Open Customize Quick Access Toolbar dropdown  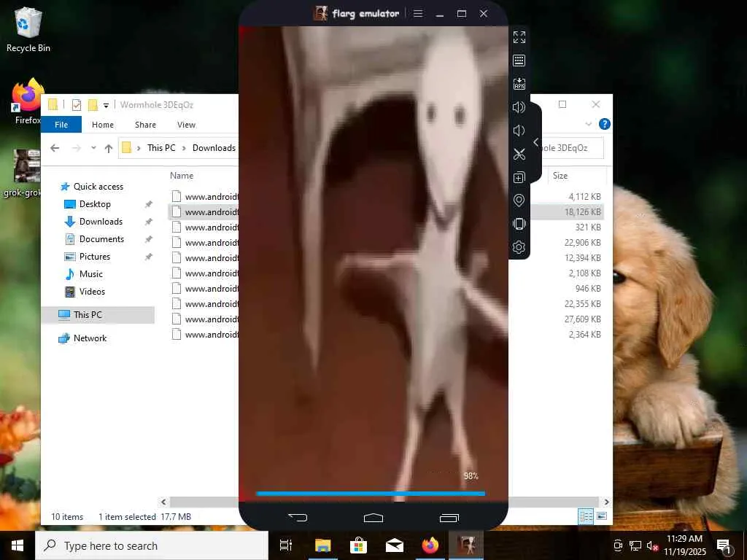tap(106, 105)
